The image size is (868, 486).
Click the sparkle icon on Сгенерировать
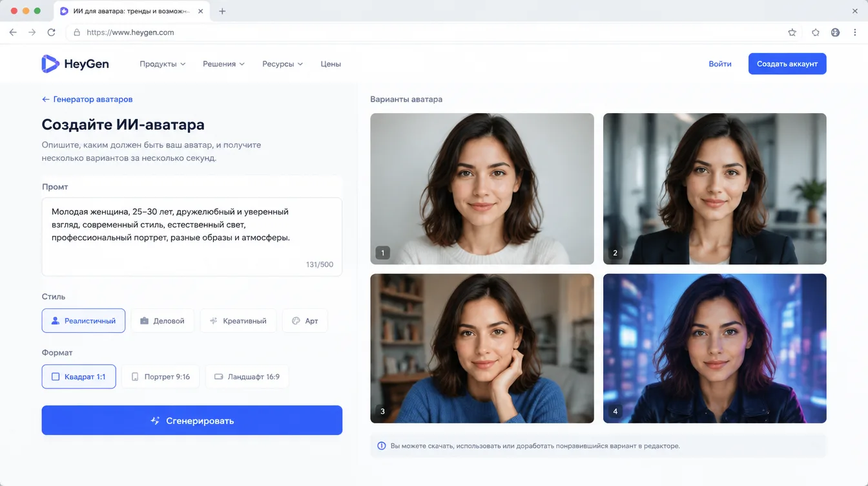pyautogui.click(x=155, y=421)
